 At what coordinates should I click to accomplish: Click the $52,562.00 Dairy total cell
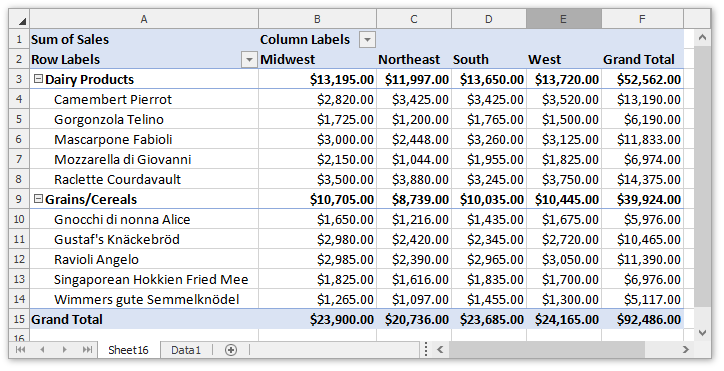pyautogui.click(x=642, y=79)
